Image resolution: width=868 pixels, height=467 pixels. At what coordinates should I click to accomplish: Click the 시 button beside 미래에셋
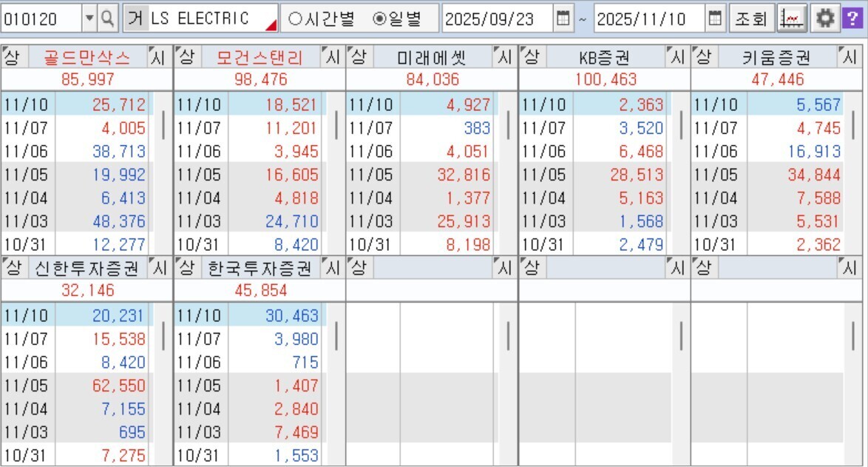[503, 57]
